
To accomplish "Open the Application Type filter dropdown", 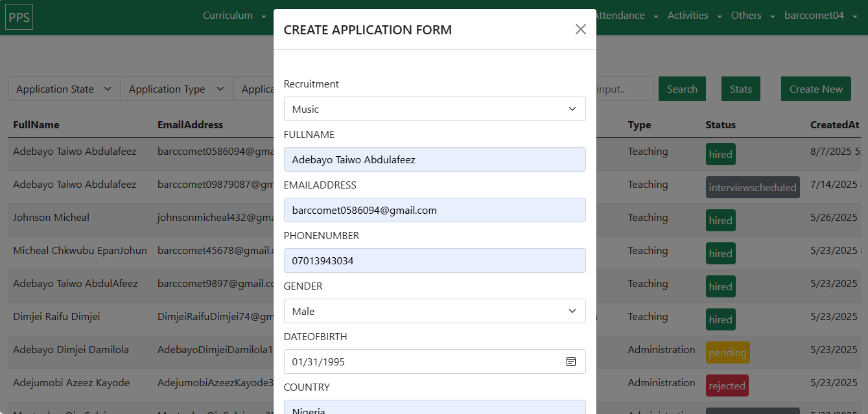I will click(176, 89).
